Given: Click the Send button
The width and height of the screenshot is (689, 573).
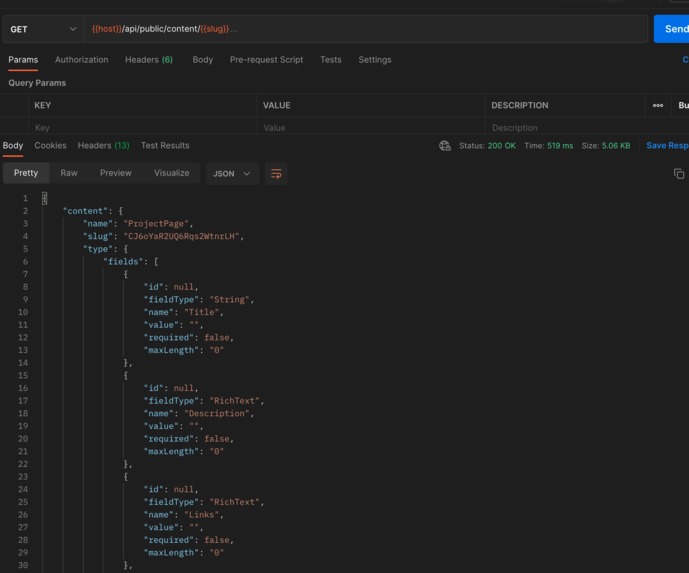Looking at the screenshot, I should (x=672, y=29).
